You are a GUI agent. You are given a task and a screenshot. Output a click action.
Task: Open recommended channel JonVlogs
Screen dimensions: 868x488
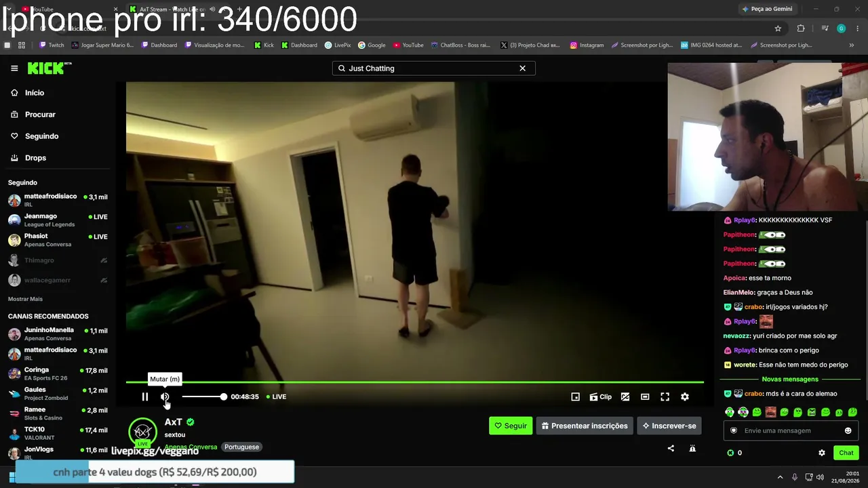click(x=58, y=453)
